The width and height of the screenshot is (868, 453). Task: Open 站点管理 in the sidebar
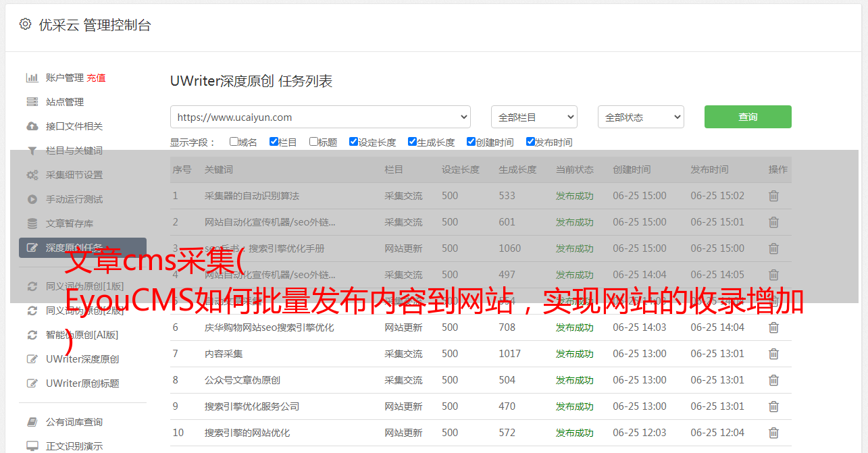(x=65, y=102)
